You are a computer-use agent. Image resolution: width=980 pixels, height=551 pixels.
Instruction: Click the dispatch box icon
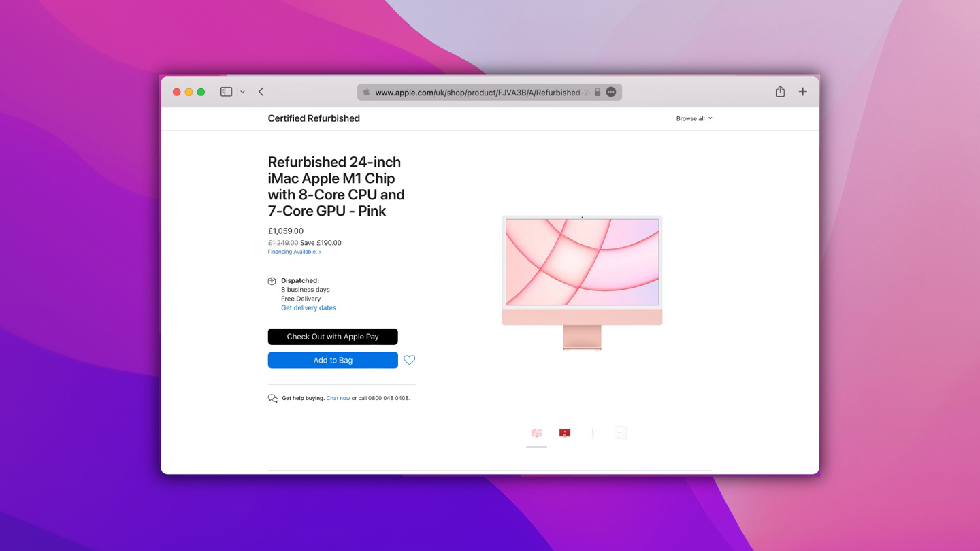272,281
